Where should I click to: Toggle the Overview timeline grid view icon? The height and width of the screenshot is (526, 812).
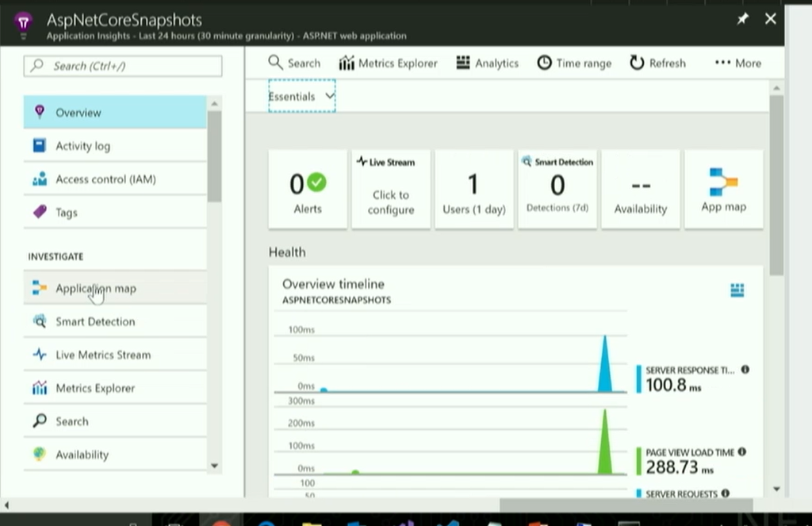point(737,290)
